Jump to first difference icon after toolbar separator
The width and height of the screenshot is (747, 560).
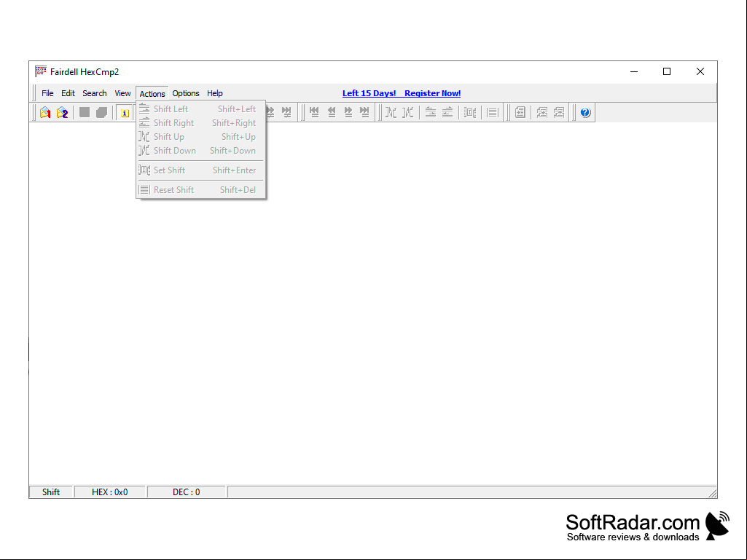[x=314, y=112]
